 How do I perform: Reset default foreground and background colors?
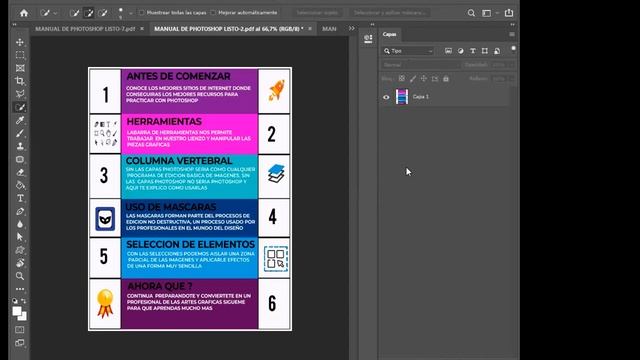[x=15, y=301]
